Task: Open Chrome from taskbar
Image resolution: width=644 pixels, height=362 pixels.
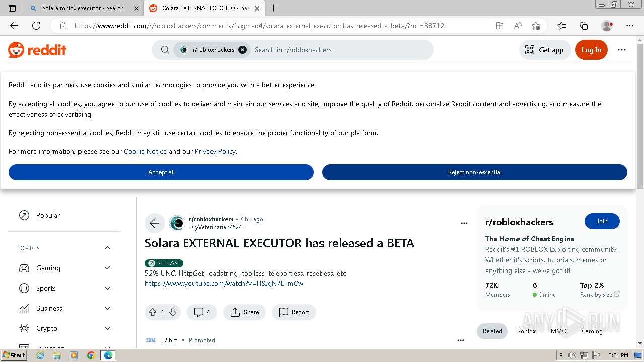Action: 91,355
